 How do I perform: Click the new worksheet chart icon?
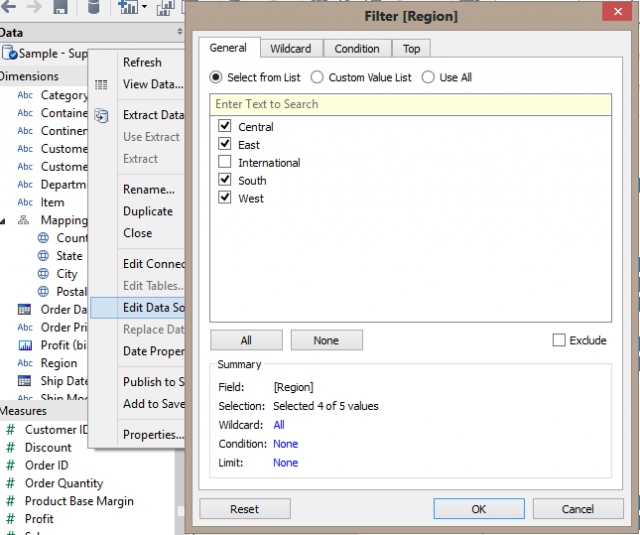128,7
